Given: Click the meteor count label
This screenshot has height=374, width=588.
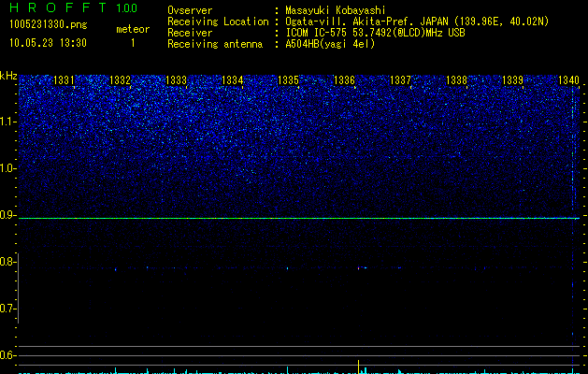Looking at the screenshot, I should coord(133,29).
